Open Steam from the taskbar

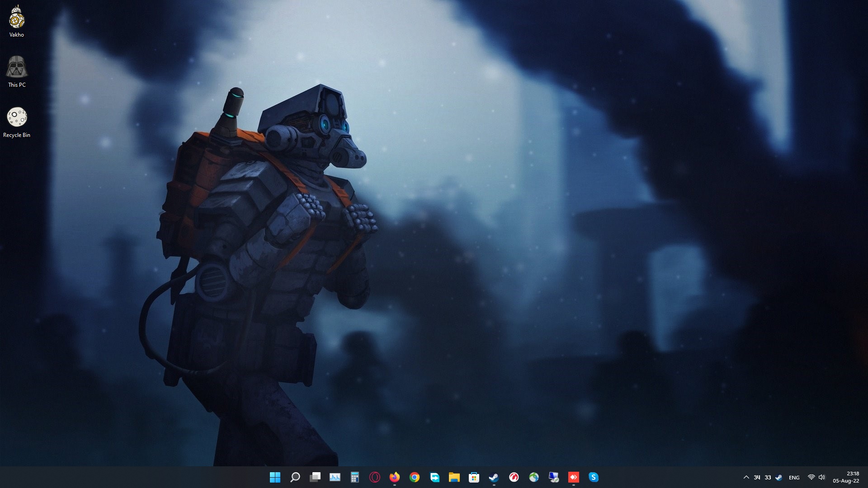(x=494, y=477)
